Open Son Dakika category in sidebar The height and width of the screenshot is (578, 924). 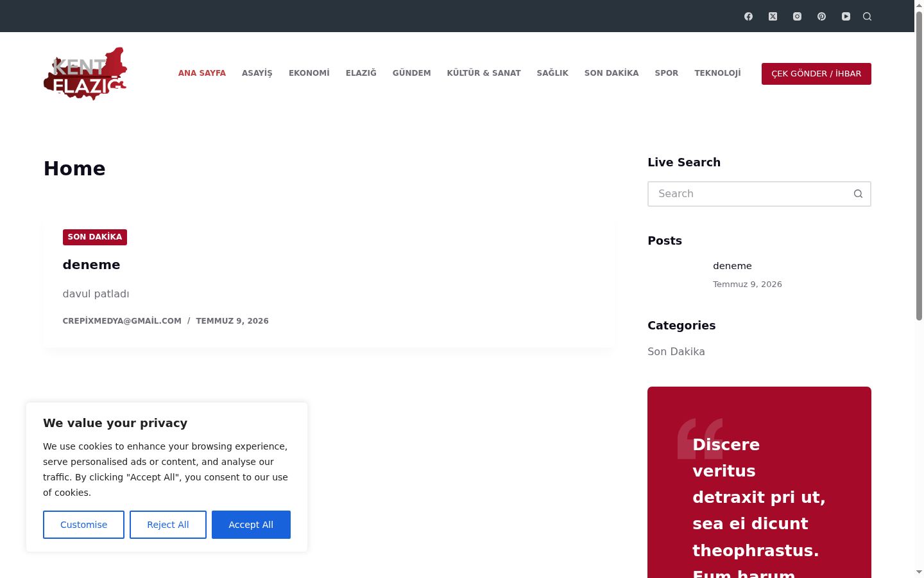click(676, 352)
